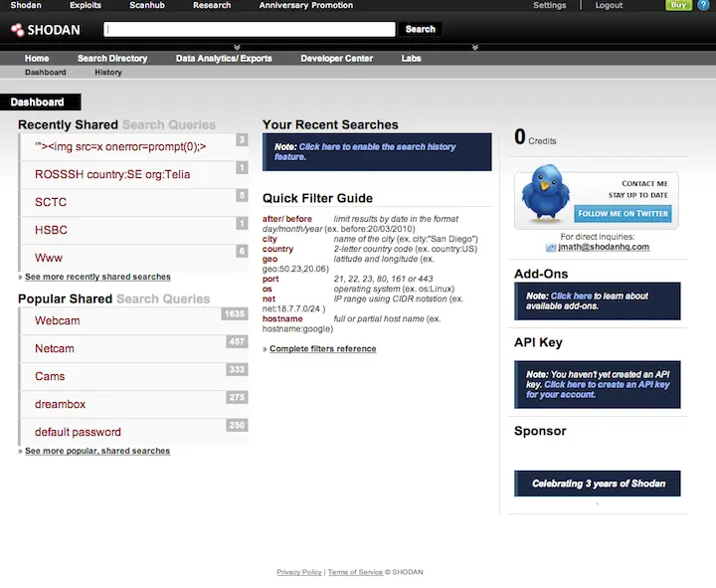
Task: Click the jmath@shodanhq.com email link
Action: 604,247
